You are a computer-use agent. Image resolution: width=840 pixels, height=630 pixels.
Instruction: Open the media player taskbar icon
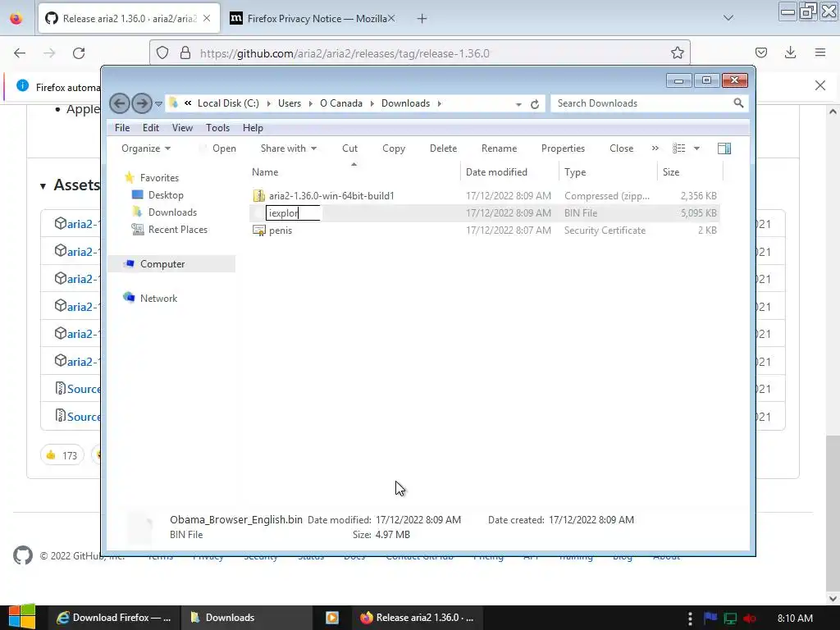click(332, 618)
